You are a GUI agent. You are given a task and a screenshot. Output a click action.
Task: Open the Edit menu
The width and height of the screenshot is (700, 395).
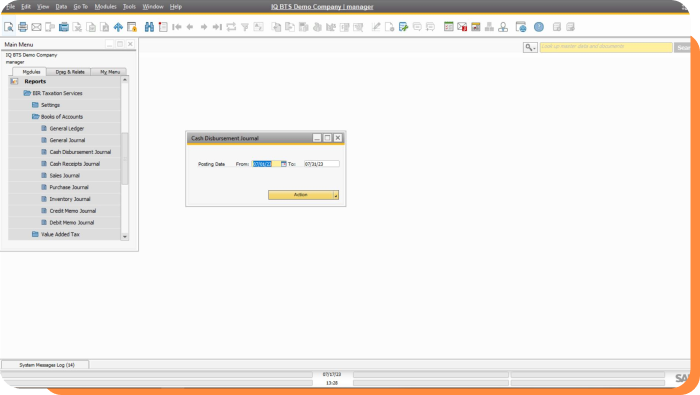pyautogui.click(x=26, y=7)
